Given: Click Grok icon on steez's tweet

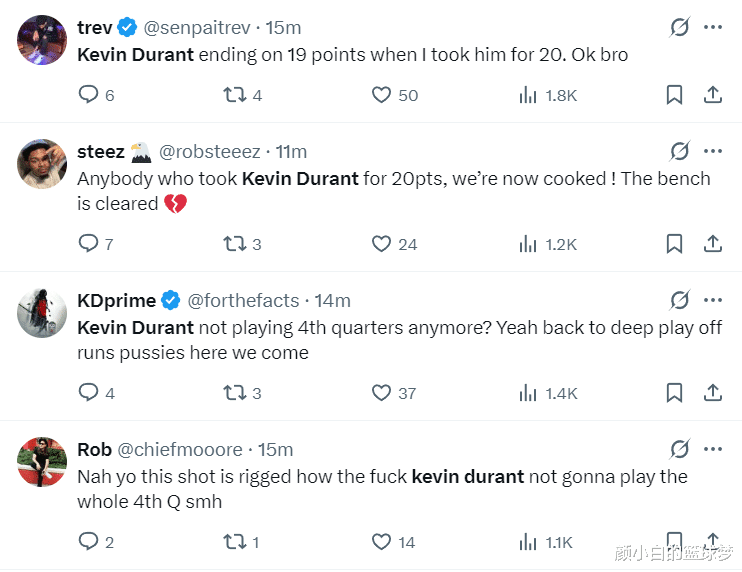Looking at the screenshot, I should (679, 151).
